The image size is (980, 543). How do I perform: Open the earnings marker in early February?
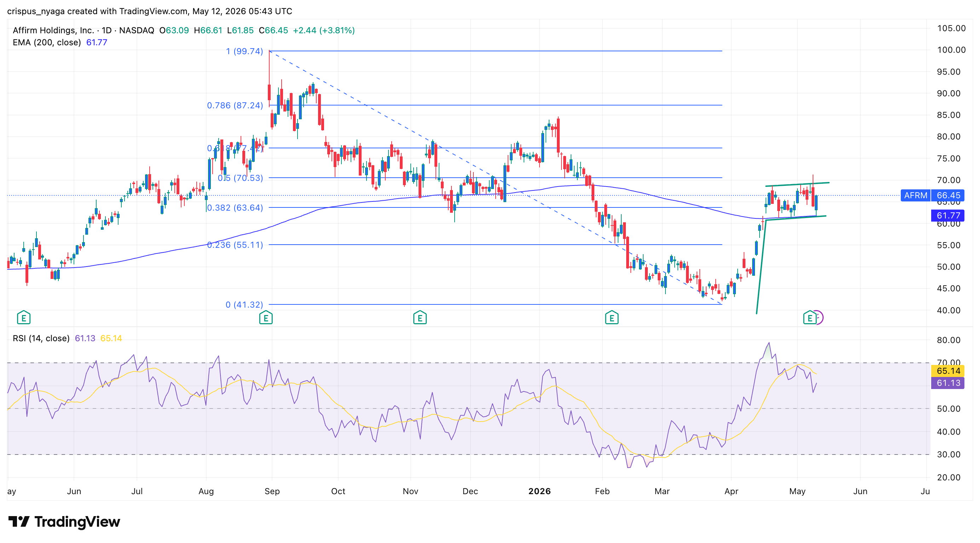tap(611, 318)
